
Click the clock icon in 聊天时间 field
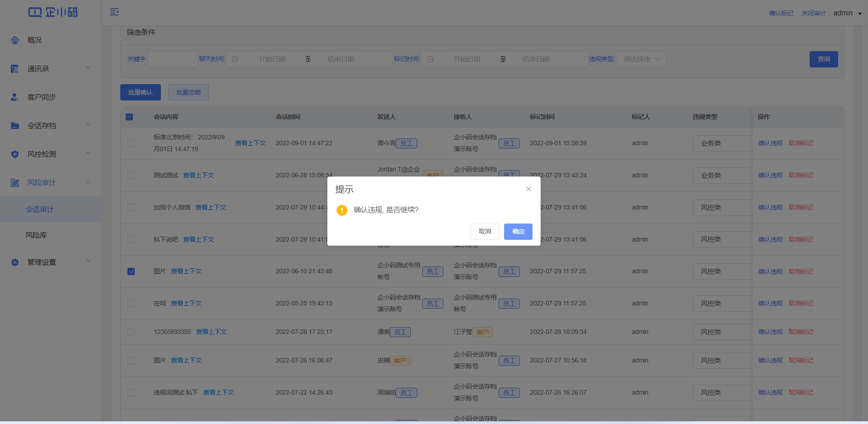click(235, 59)
